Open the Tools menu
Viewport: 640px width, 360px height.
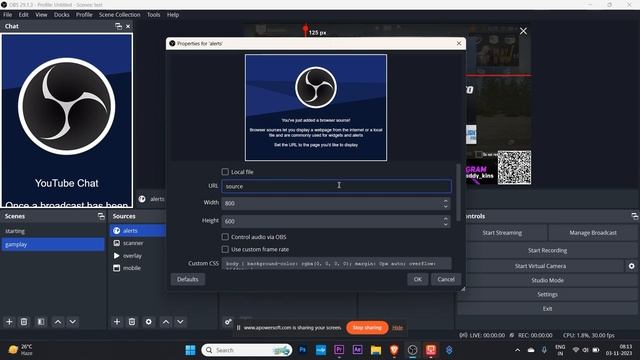pos(153,15)
